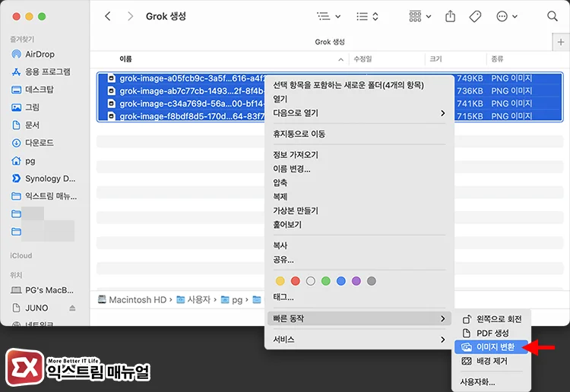Apply the gray tag color
The image size is (570, 392).
[x=371, y=281]
